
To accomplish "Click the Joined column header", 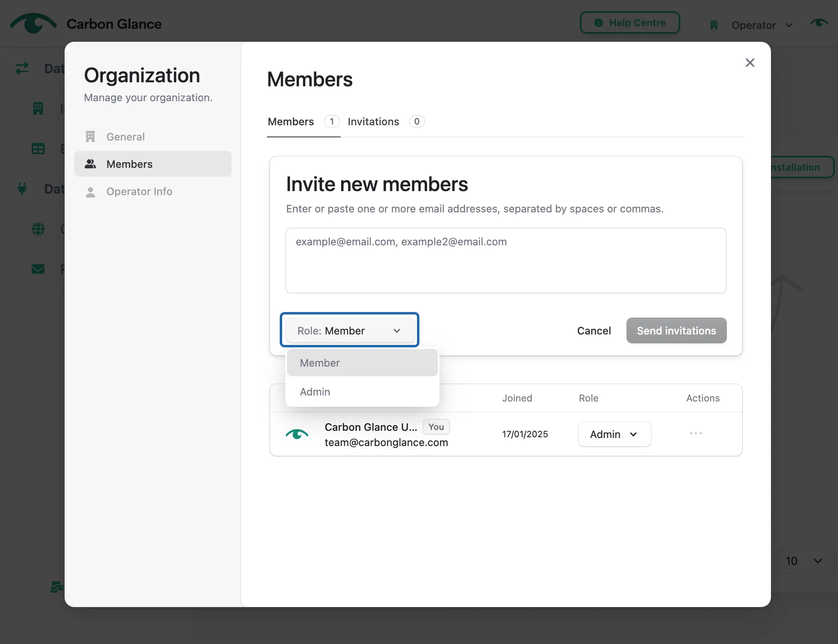I will [x=517, y=398].
